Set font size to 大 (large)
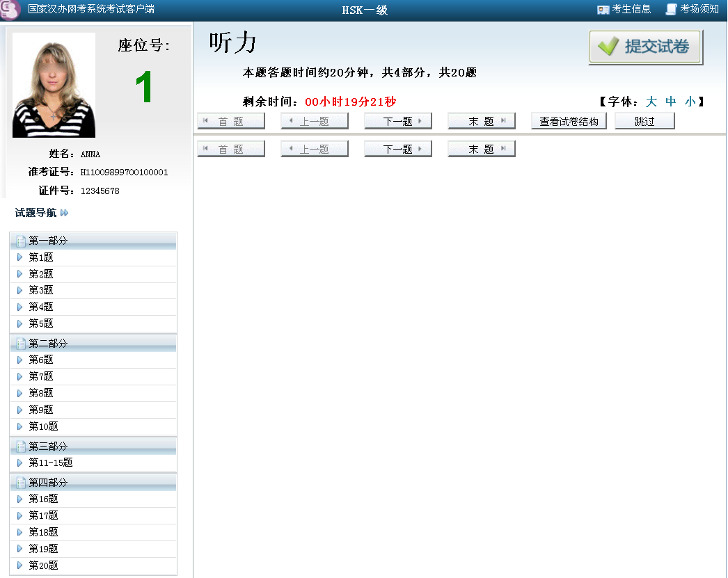The width and height of the screenshot is (728, 578). tap(651, 102)
